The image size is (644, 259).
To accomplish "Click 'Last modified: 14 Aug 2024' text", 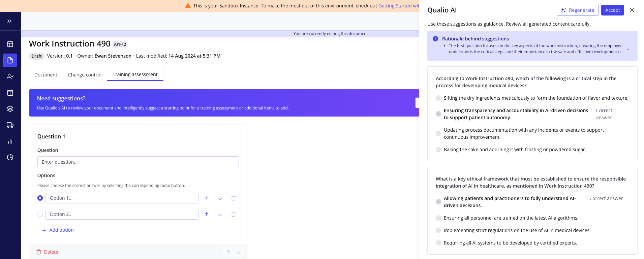I will point(178,56).
